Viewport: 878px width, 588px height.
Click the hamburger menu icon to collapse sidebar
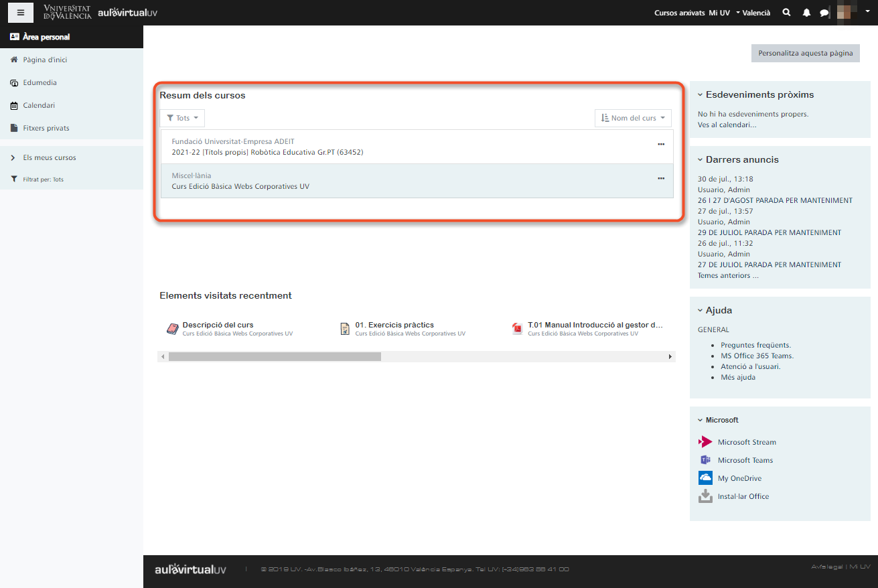point(21,13)
